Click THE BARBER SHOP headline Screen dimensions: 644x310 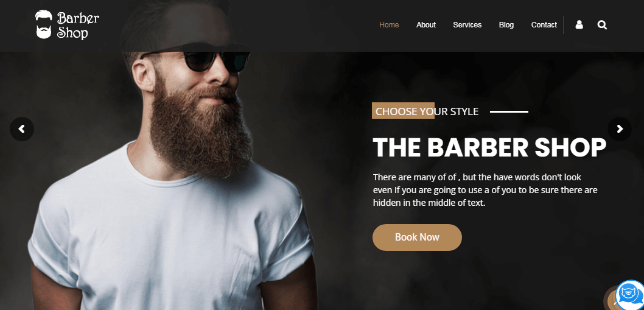point(489,147)
